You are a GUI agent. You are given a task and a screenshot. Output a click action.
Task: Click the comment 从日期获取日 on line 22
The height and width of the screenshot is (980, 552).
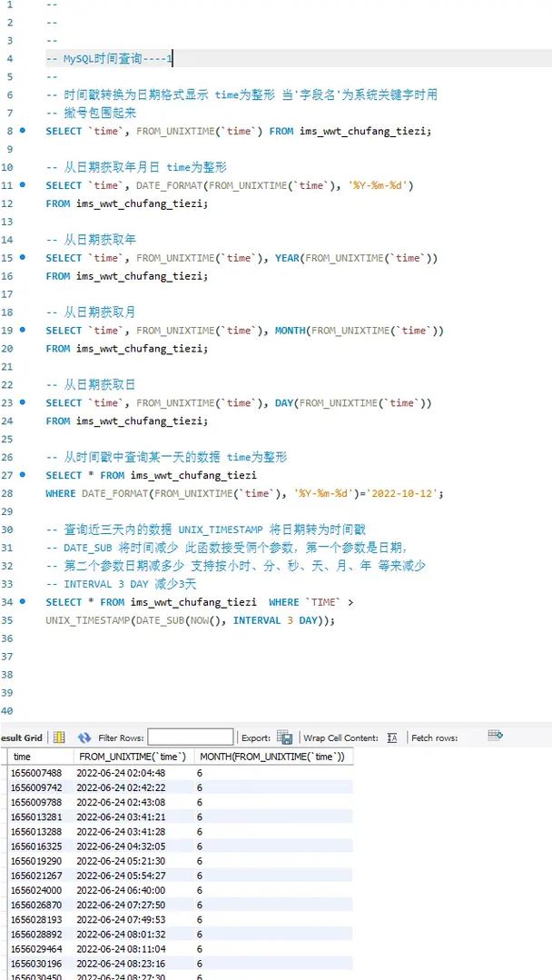point(100,385)
